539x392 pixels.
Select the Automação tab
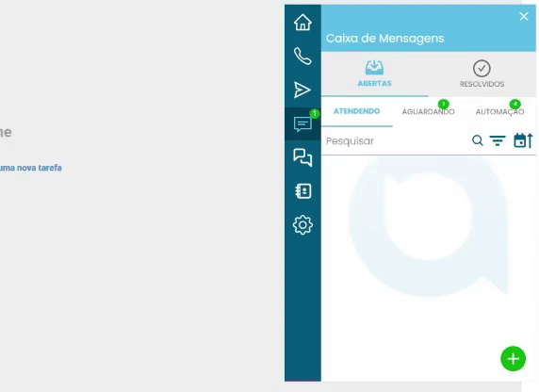pos(499,112)
